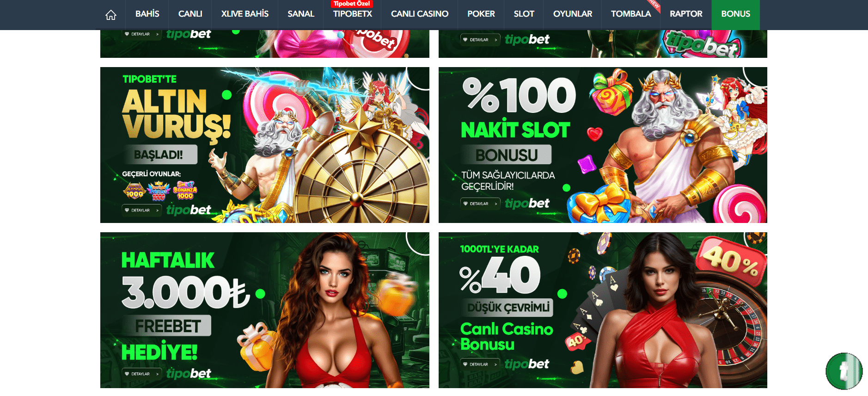Image resolution: width=868 pixels, height=396 pixels.
Task: Open OYUNLAR section
Action: (x=572, y=14)
